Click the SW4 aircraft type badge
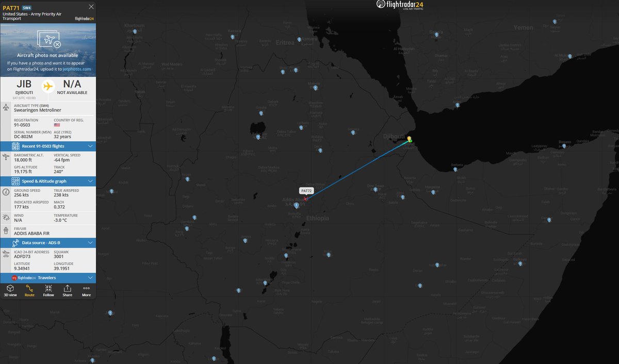Viewport: 619px width, 364px height. 26,7
